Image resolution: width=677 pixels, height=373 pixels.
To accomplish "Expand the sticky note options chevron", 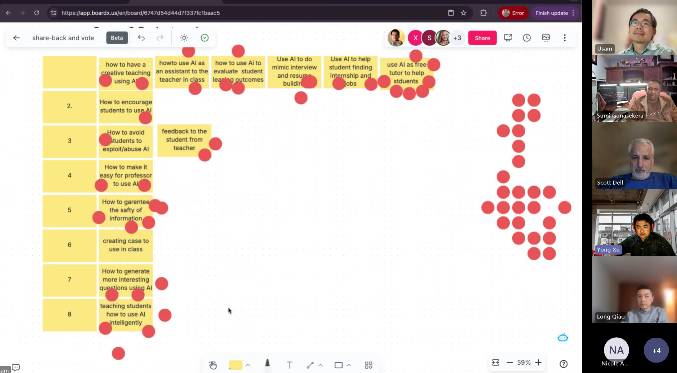I will (248, 365).
